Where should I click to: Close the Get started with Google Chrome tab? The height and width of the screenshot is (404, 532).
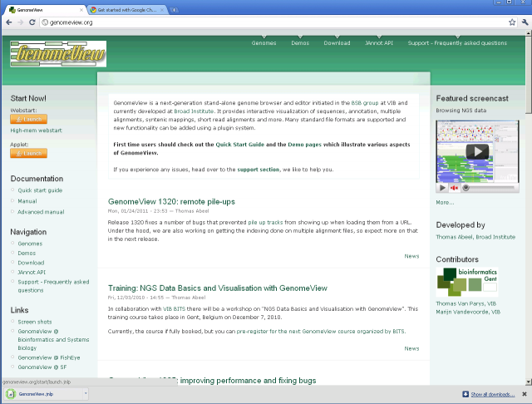pyautogui.click(x=162, y=10)
